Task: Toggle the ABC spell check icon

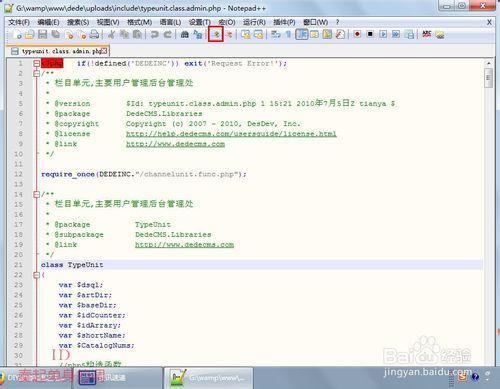Action: click(426, 34)
